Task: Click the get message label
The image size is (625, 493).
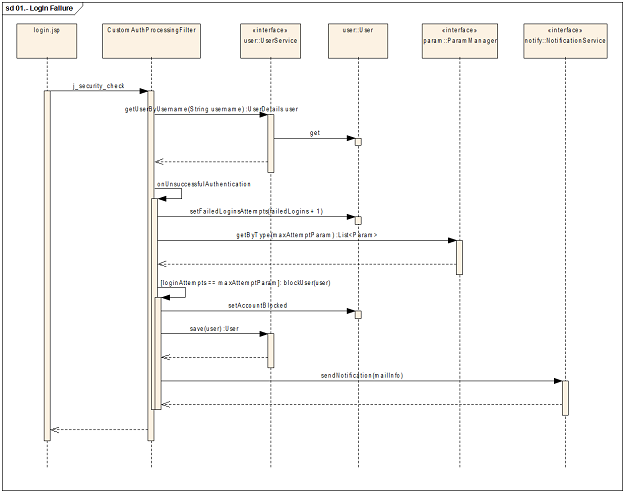Action: (314, 133)
